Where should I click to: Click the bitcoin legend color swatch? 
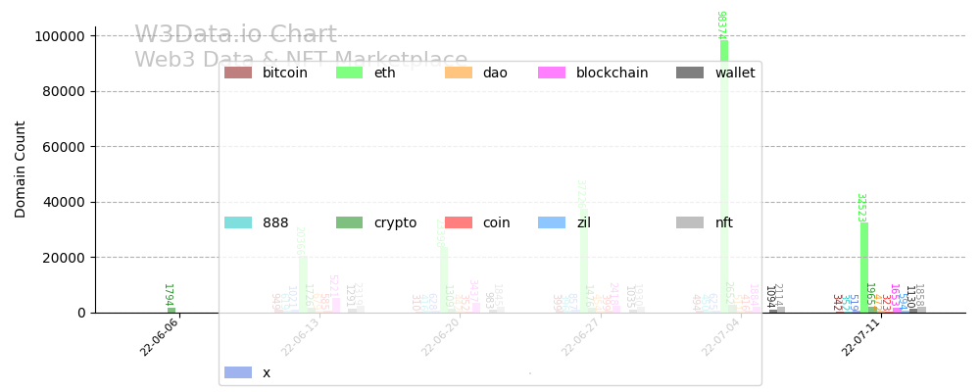click(238, 73)
